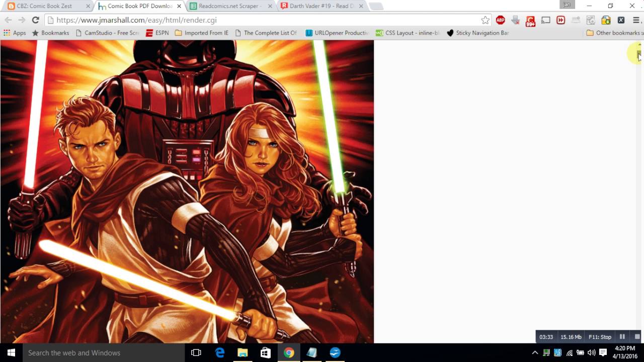Viewport: 644px width, 362px height.
Task: Open the Action Center notifications icon
Action: click(x=603, y=352)
